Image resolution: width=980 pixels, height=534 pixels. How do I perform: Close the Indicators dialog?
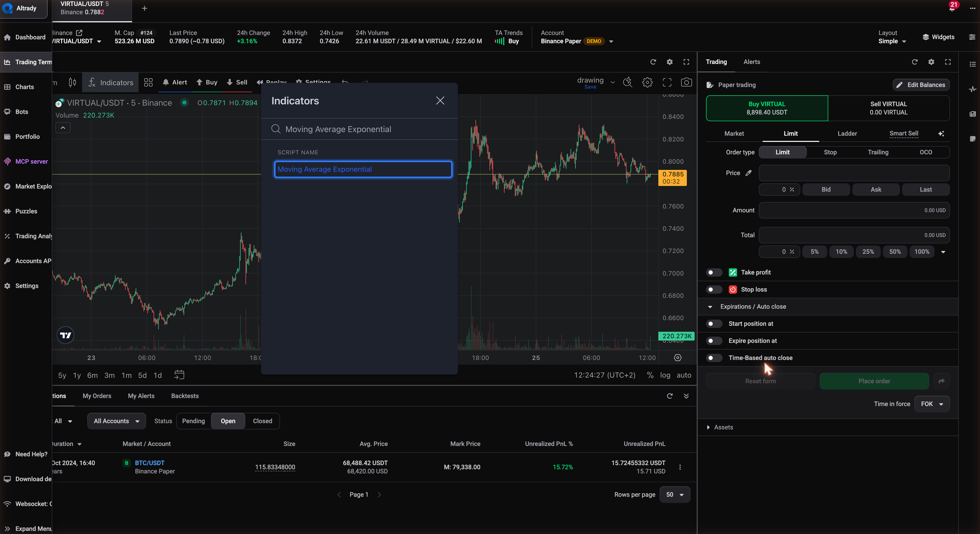click(440, 100)
